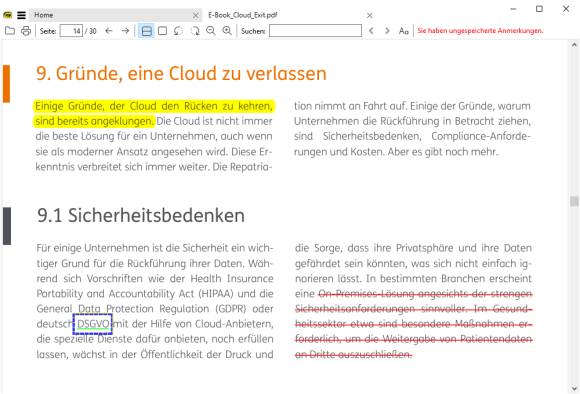The image size is (580, 394).
Task: Click the Suchen search input field
Action: [x=315, y=31]
